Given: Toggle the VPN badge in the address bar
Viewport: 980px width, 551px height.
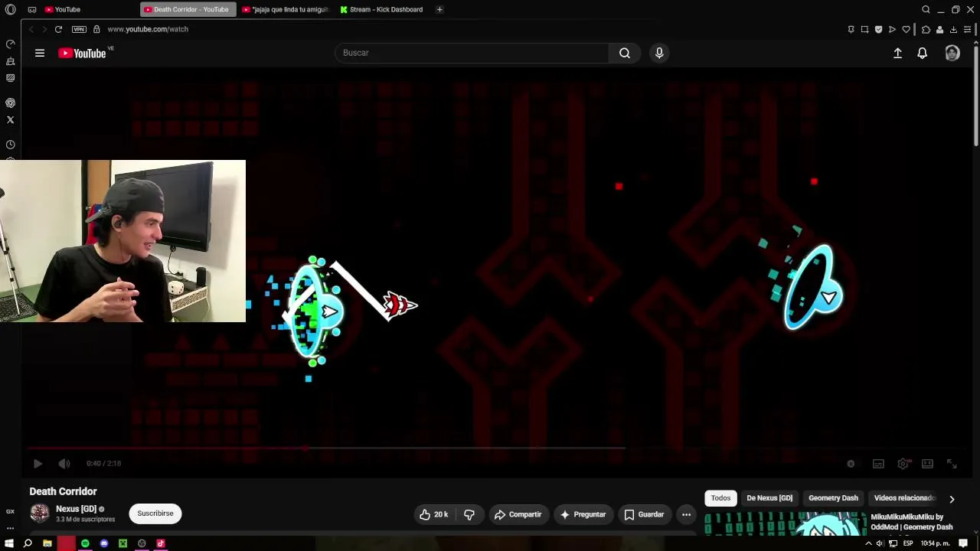Looking at the screenshot, I should pyautogui.click(x=79, y=29).
